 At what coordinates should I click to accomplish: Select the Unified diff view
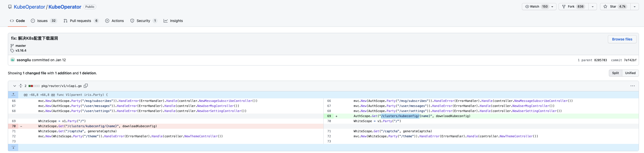point(630,73)
